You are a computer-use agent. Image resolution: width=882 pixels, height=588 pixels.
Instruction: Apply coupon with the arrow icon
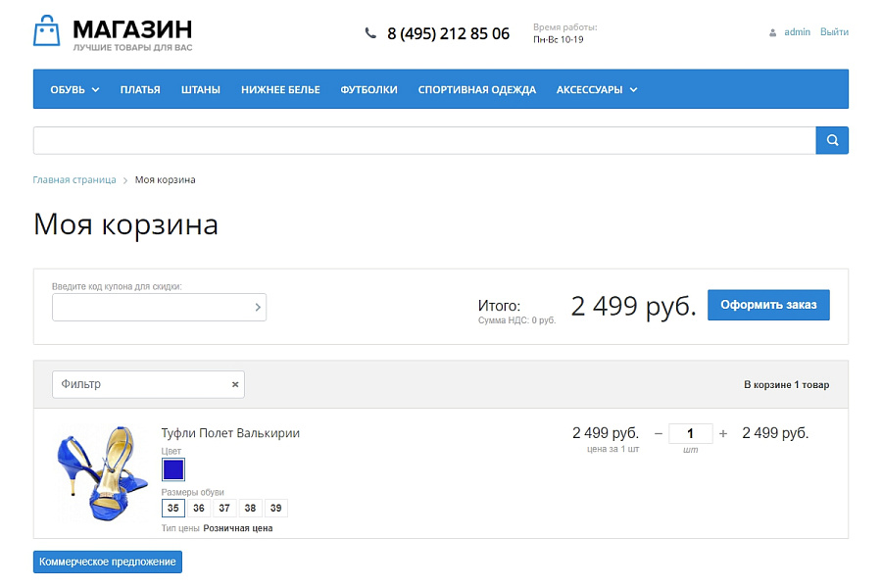pos(258,307)
